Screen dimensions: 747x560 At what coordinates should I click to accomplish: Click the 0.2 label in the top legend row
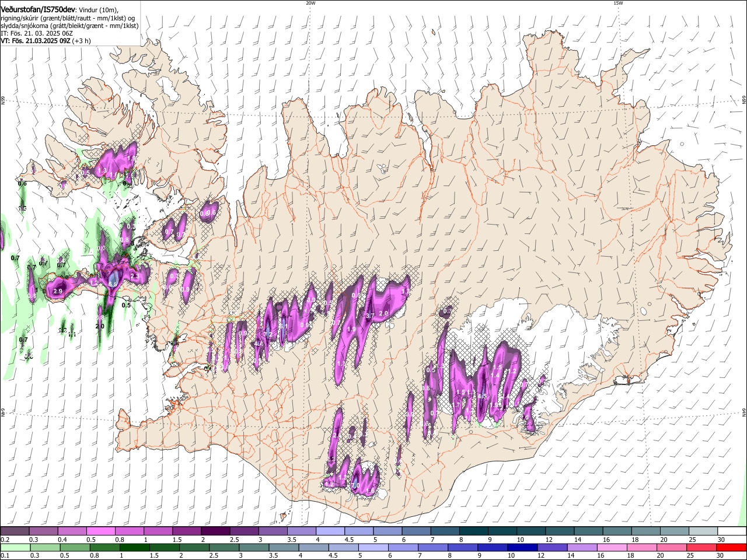(x=4, y=540)
